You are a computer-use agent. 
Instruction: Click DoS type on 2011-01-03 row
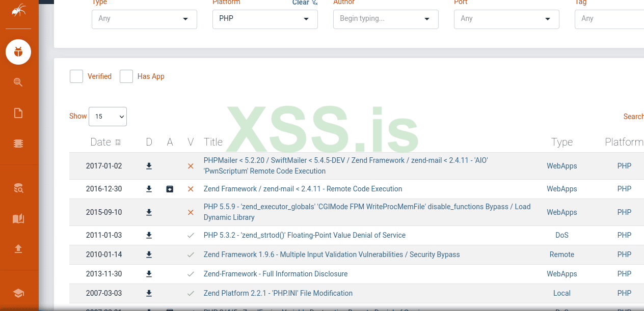[x=562, y=235]
